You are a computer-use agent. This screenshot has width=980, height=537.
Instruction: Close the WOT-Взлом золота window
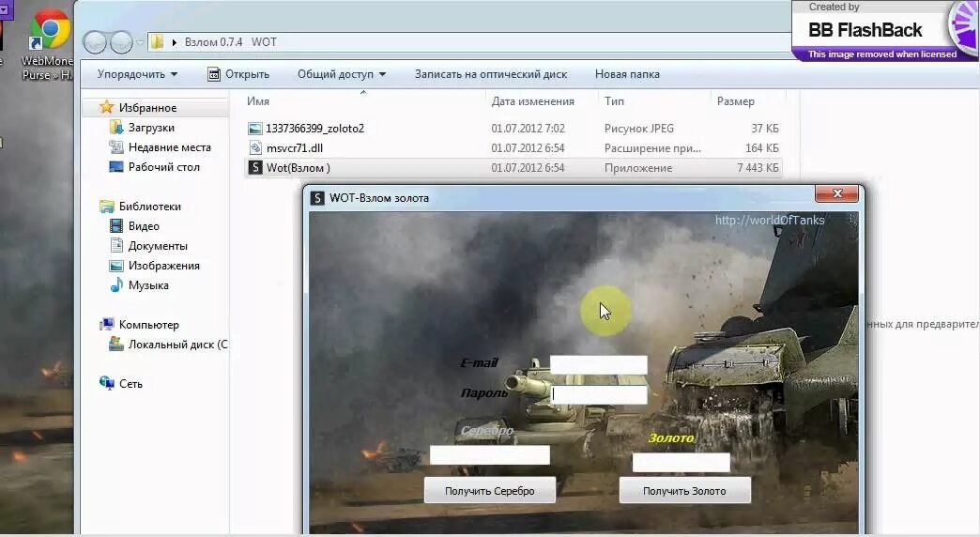(837, 193)
